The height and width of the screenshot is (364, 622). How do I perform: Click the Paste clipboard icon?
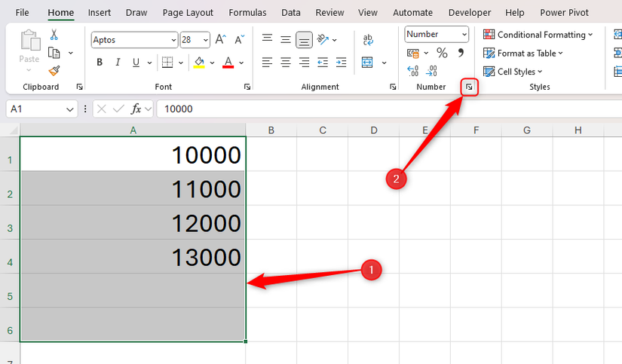point(30,41)
